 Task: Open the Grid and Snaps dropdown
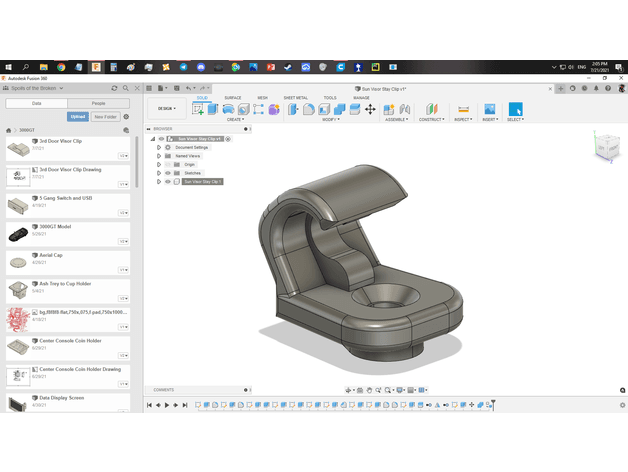[x=411, y=390]
